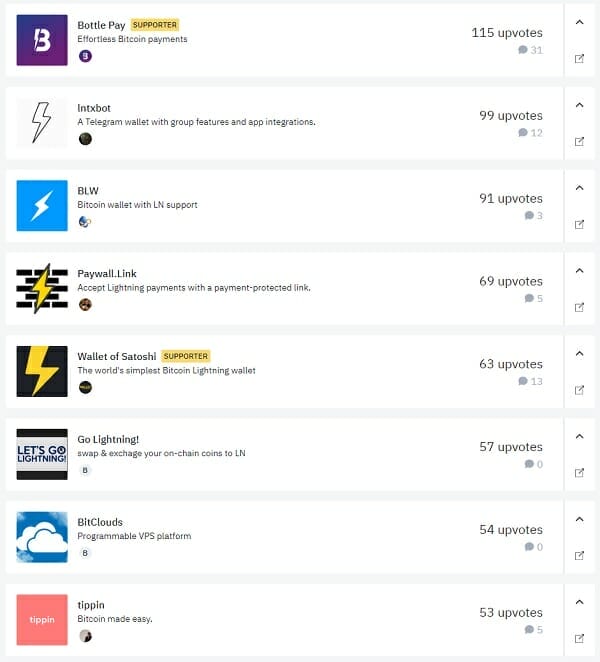Open tippin external link icon
The height and width of the screenshot is (662, 600).
tap(579, 638)
